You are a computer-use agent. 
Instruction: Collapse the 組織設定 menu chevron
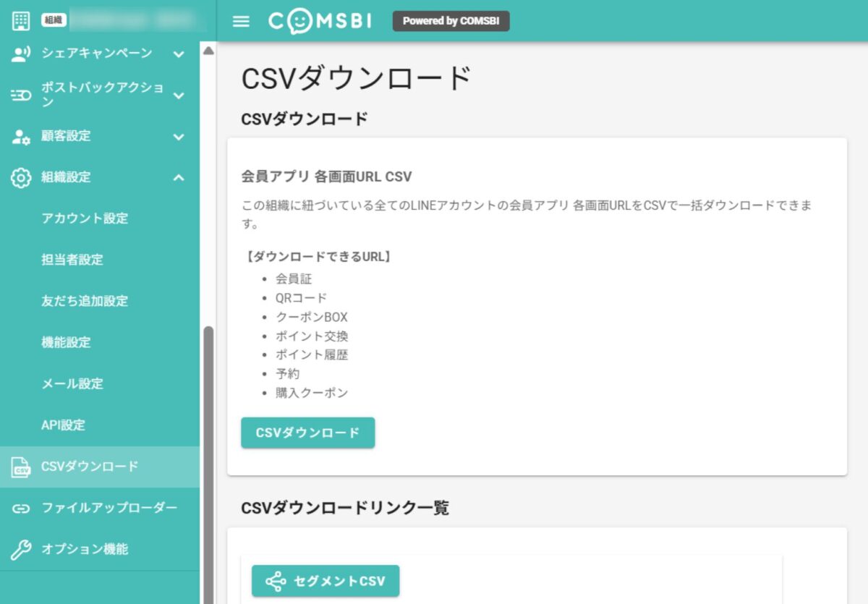click(179, 178)
